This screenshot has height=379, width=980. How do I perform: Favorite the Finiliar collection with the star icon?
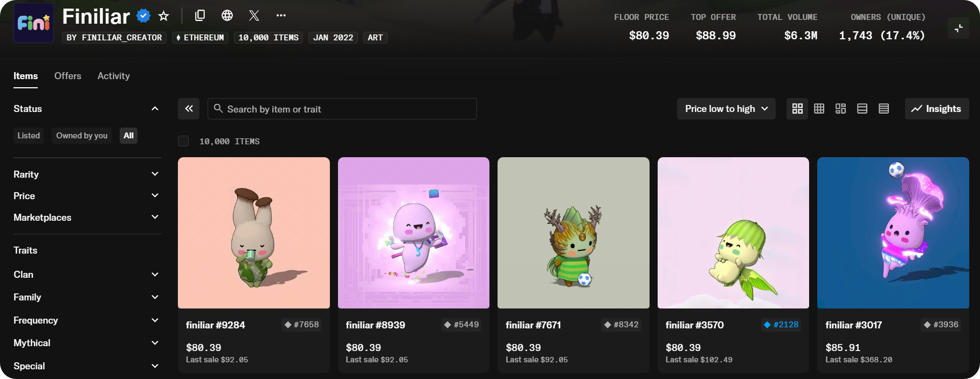[x=164, y=16]
